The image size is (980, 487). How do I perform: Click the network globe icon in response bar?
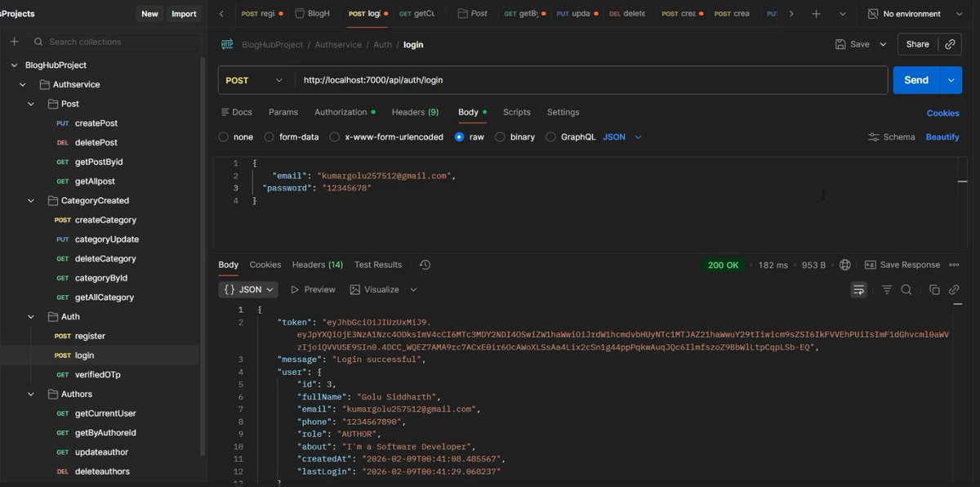(845, 265)
